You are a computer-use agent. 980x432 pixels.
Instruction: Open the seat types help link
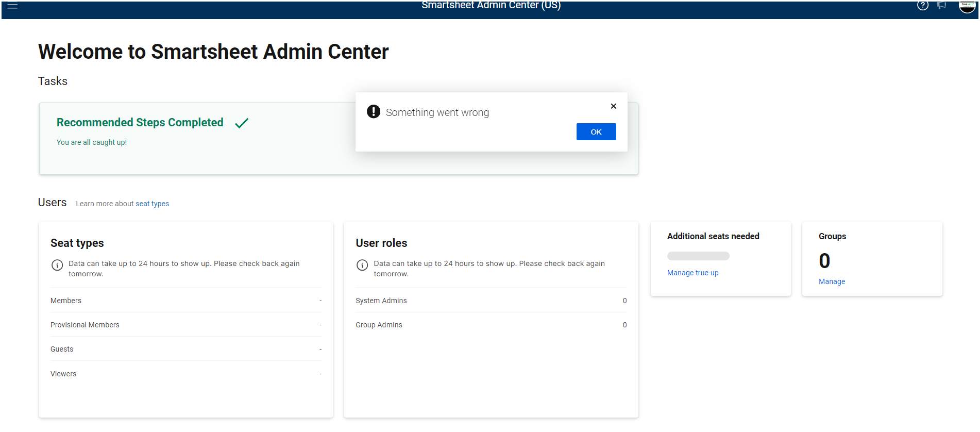(x=152, y=204)
